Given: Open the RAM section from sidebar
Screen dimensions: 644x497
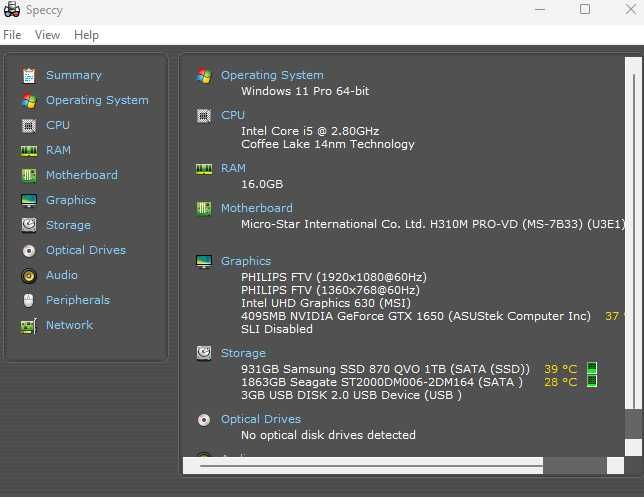Looking at the screenshot, I should tap(58, 150).
